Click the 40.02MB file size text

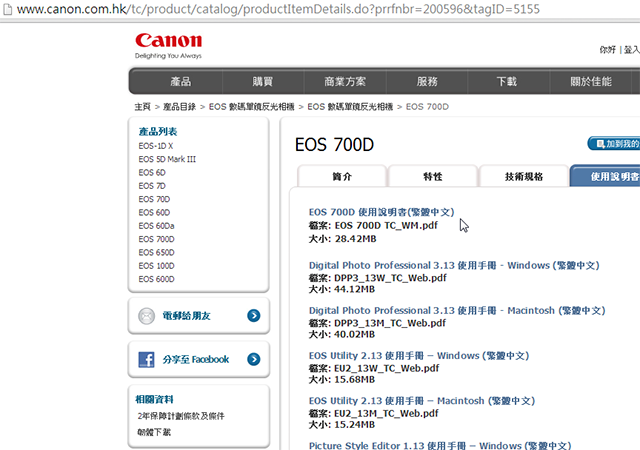[x=354, y=335]
